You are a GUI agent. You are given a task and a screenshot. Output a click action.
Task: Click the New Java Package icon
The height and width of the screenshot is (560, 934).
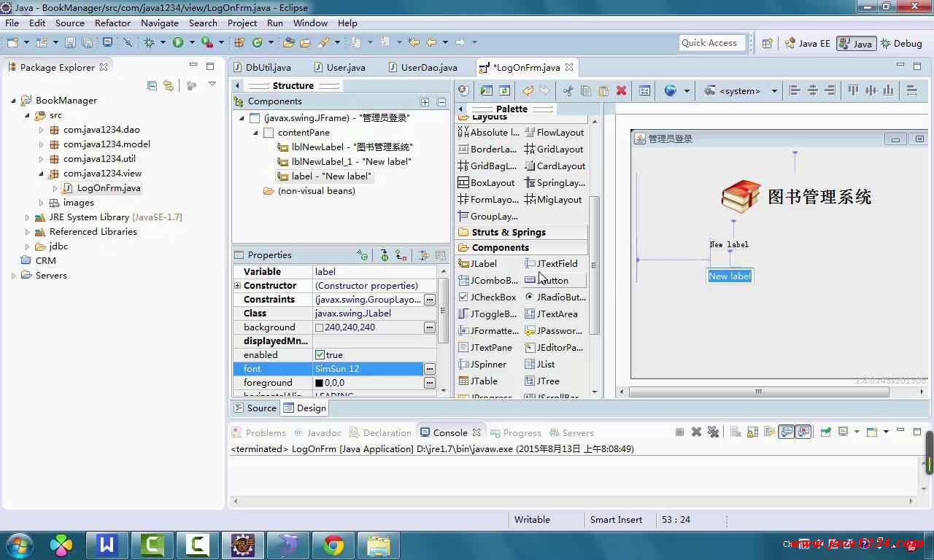pos(239,42)
